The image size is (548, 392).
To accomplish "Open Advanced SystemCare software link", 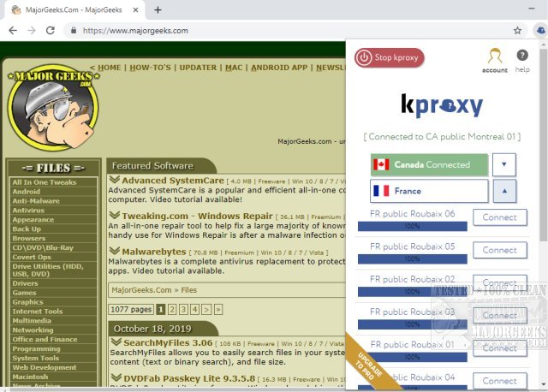I will point(173,181).
